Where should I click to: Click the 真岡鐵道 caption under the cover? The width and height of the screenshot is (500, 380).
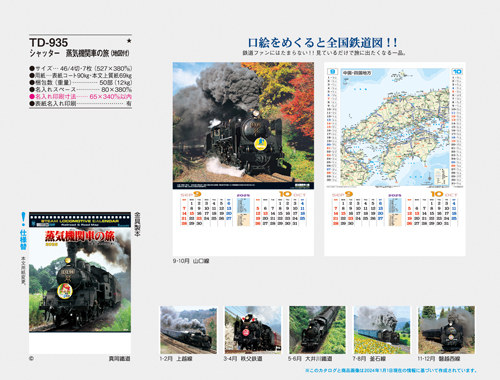120,359
